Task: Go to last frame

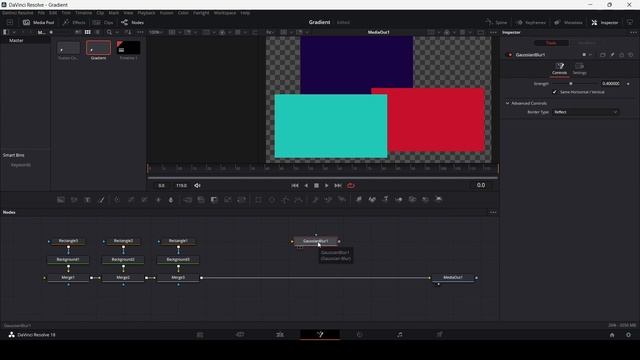Action: click(338, 185)
